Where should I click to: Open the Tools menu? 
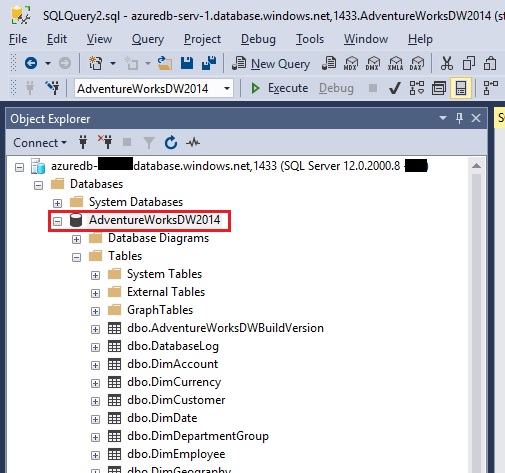click(x=310, y=39)
